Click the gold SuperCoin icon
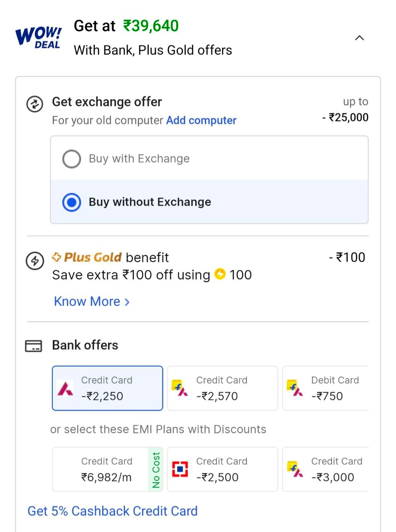Image resolution: width=396 pixels, height=532 pixels. click(220, 274)
